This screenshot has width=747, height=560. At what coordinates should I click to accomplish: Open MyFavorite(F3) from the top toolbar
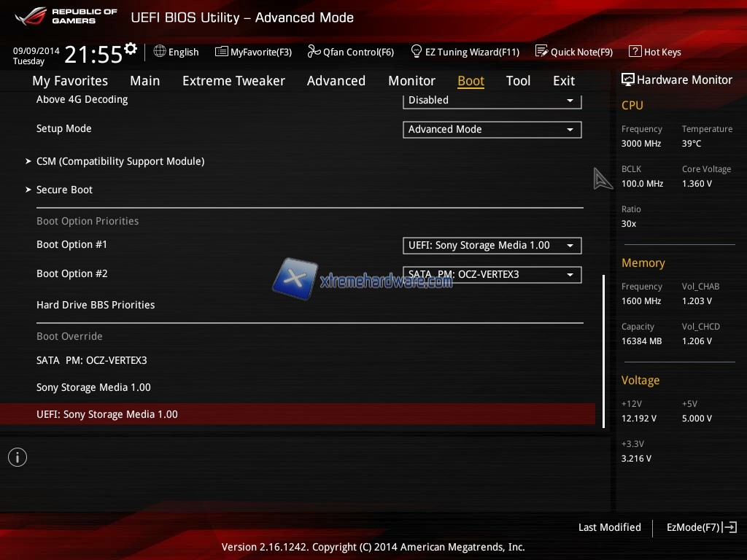(253, 52)
